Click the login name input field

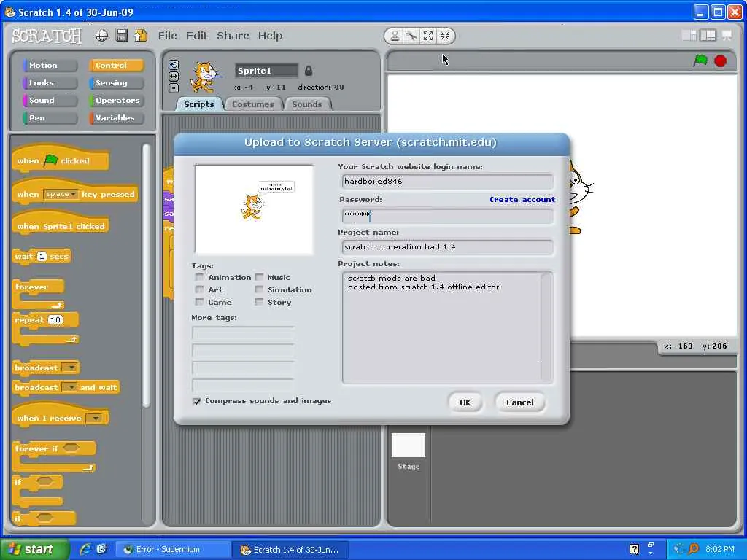[x=447, y=182]
